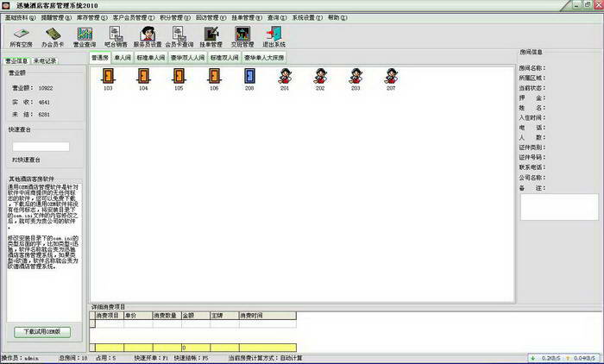
Task: Click the 消费项目 column header
Action: (x=109, y=316)
